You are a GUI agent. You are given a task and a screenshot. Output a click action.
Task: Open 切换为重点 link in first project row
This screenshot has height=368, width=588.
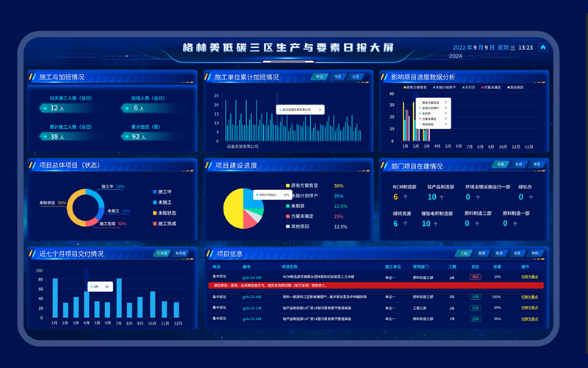pos(529,277)
